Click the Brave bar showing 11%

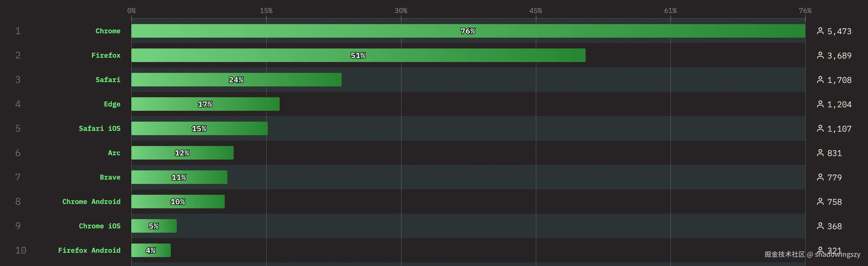coord(179,177)
